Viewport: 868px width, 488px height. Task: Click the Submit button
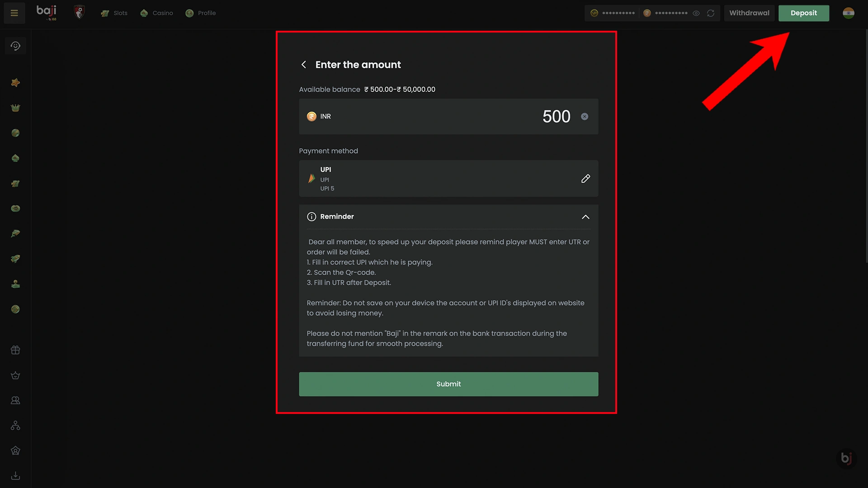click(448, 384)
